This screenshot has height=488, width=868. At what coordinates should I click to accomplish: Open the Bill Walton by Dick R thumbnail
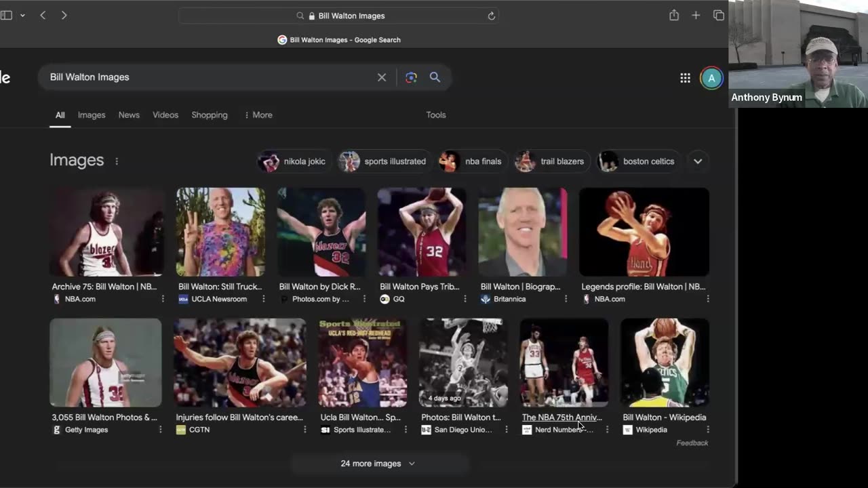click(x=321, y=232)
